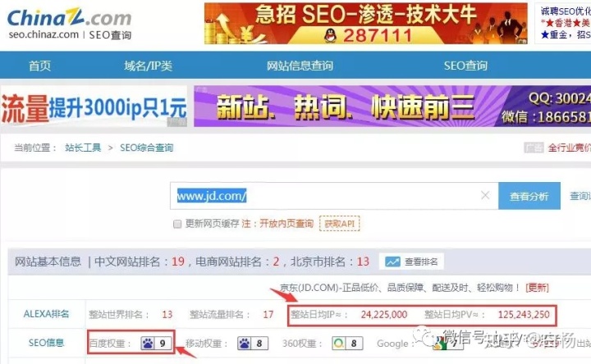Open the 首页 navigation item
The width and height of the screenshot is (591, 364).
[40, 66]
